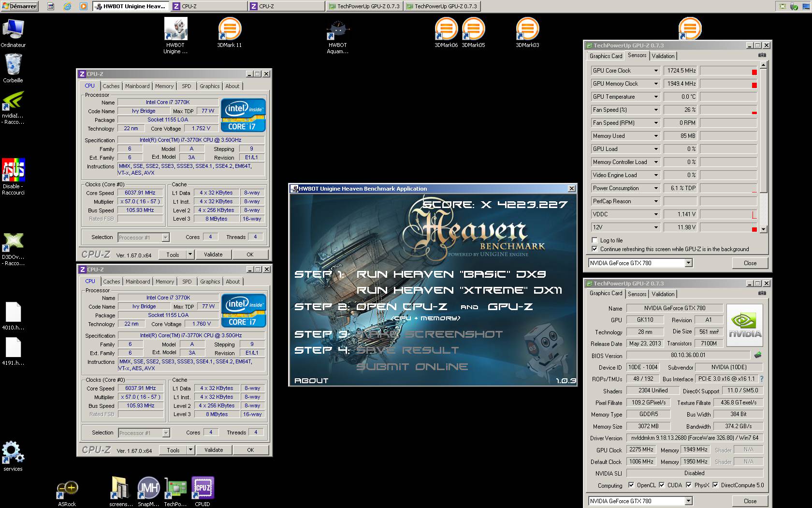Open the GPU selector dropdown in Sensors window
The height and width of the screenshot is (508, 812).
688,263
